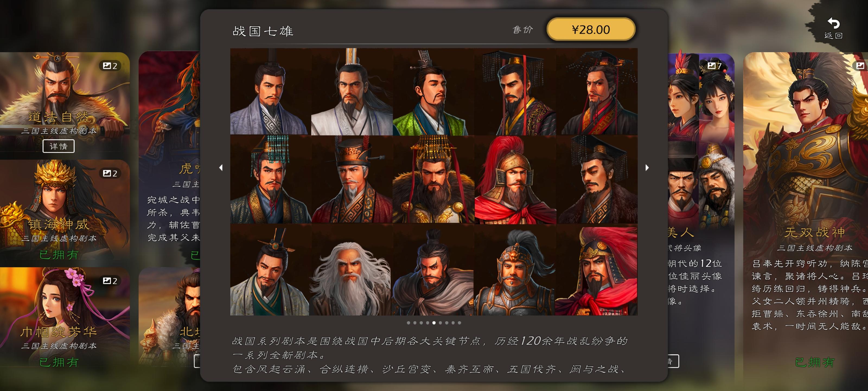This screenshot has width=868, height=391.
Task: Open 详情 details on 道法自然 card
Action: (59, 146)
